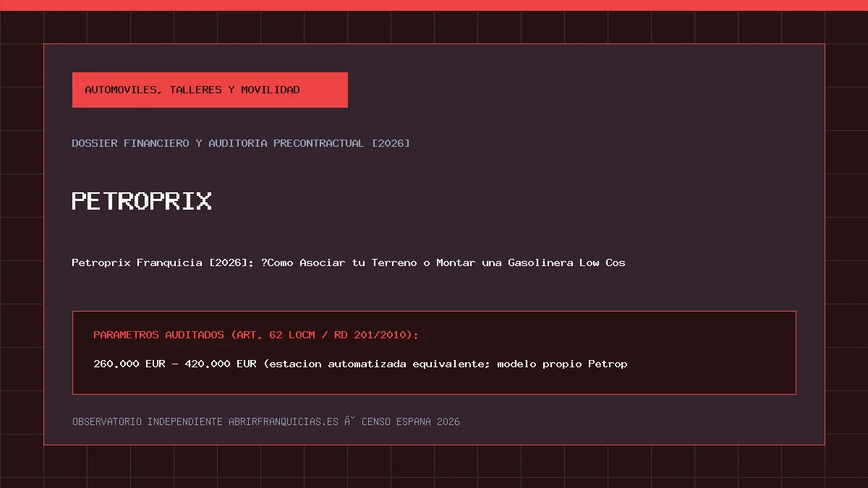Click the red bar at the top

coord(434,5)
